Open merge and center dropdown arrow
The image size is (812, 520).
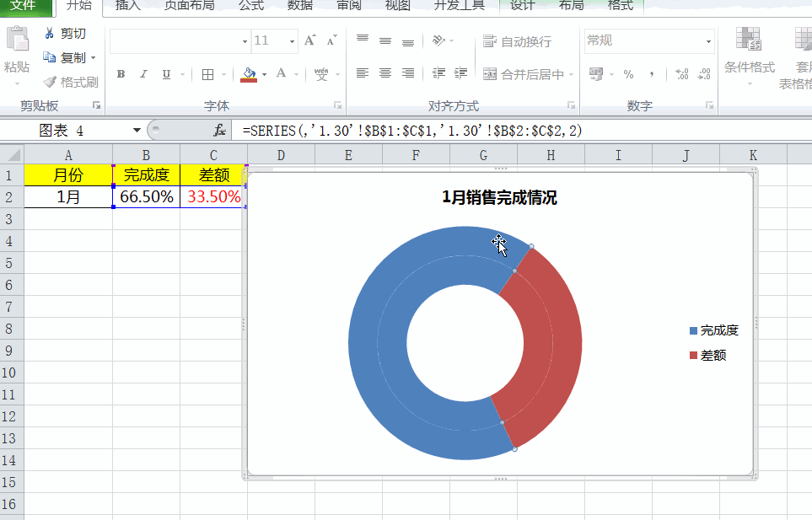(571, 74)
